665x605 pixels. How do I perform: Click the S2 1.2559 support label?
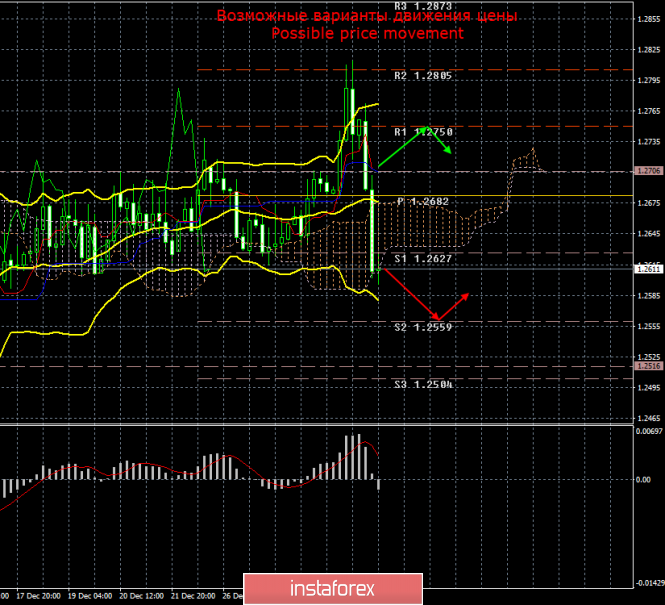pyautogui.click(x=423, y=326)
